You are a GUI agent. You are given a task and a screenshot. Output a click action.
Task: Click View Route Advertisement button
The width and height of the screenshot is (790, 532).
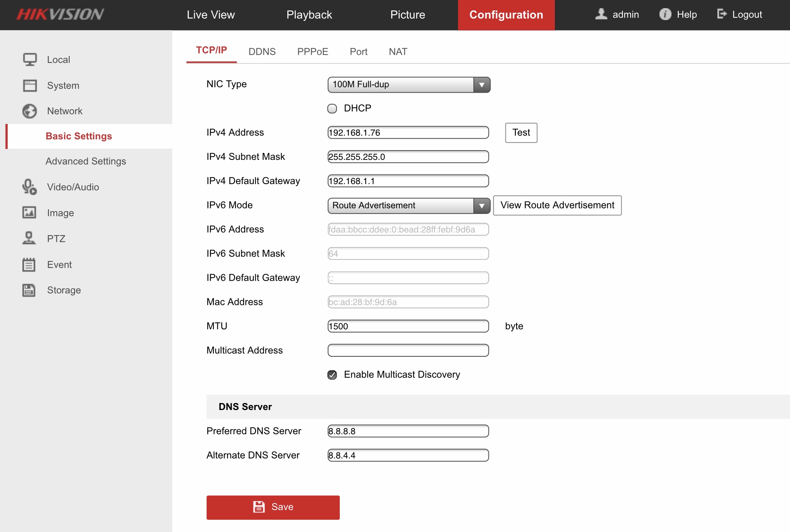(x=557, y=205)
